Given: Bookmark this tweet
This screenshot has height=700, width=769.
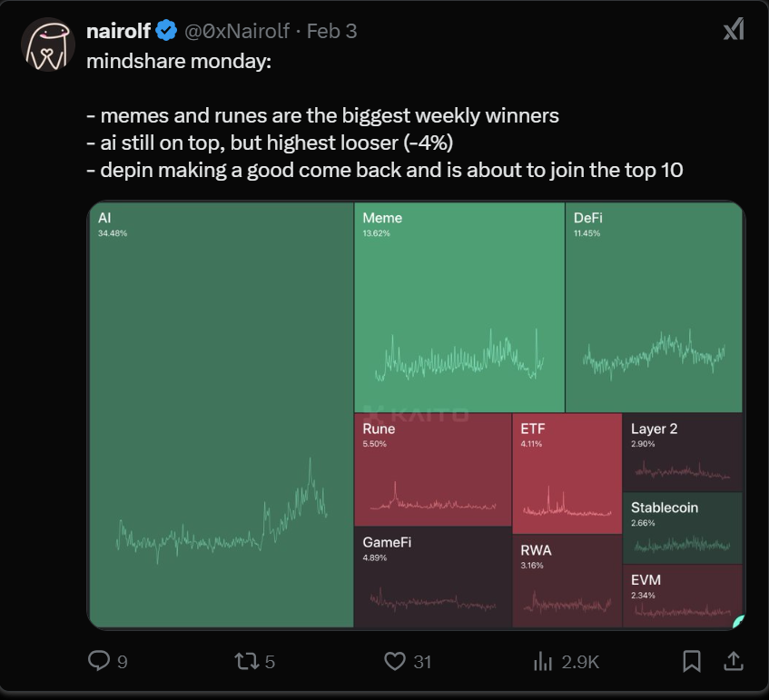Looking at the screenshot, I should pos(692,661).
